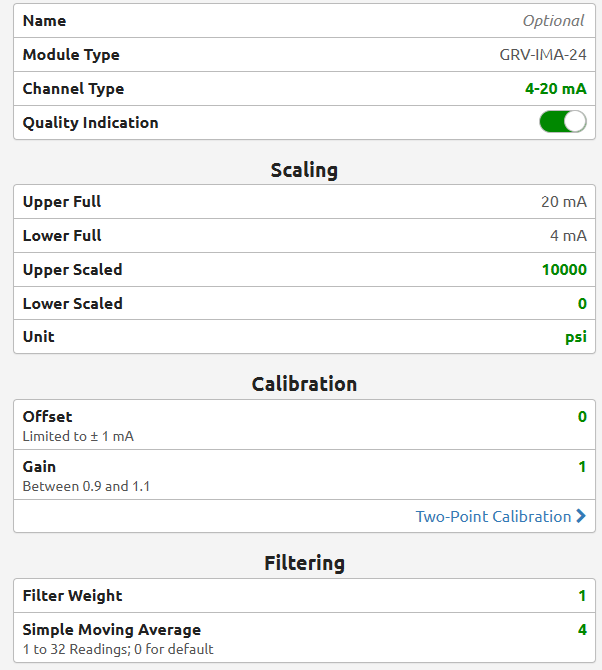Click the Gain row label
602x670 pixels.
pyautogui.click(x=39, y=467)
